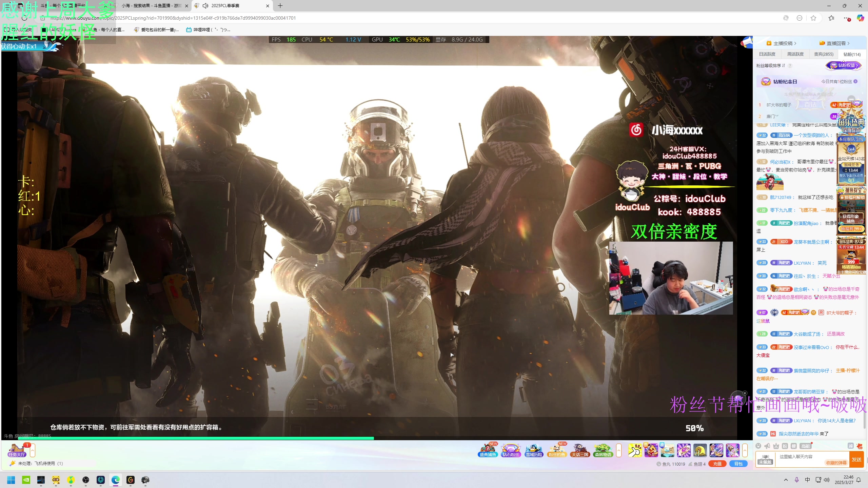Viewport: 868px width, 488px height.
Task: Switch to the 小海 搜索结果 browser tab
Action: [152, 6]
